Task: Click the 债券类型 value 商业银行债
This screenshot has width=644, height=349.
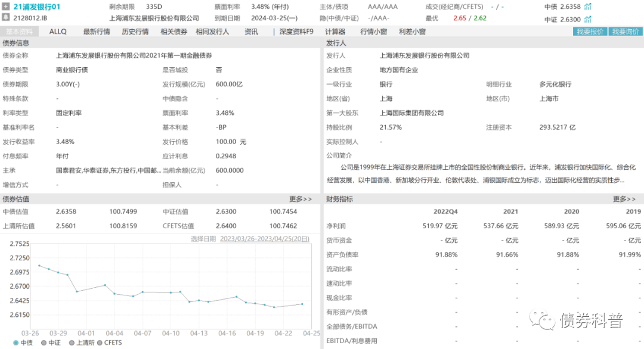Action: tap(72, 70)
